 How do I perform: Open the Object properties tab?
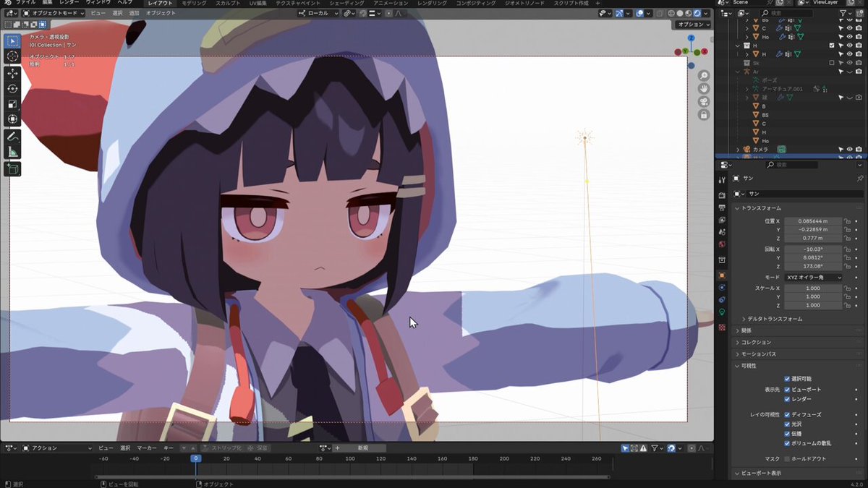722,275
